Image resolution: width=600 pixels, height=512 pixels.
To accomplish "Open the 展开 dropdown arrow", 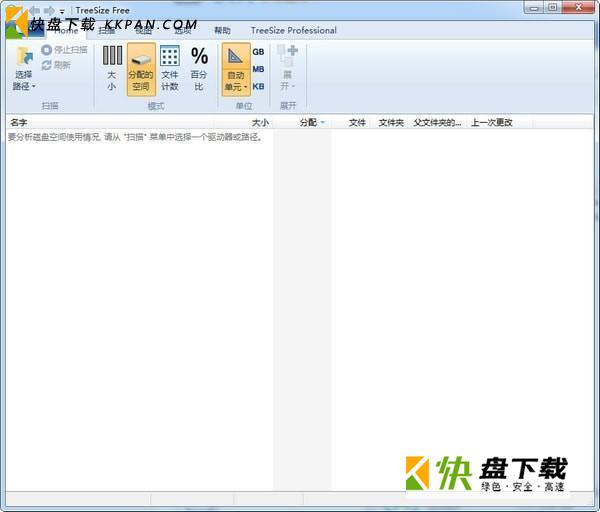I will [293, 86].
